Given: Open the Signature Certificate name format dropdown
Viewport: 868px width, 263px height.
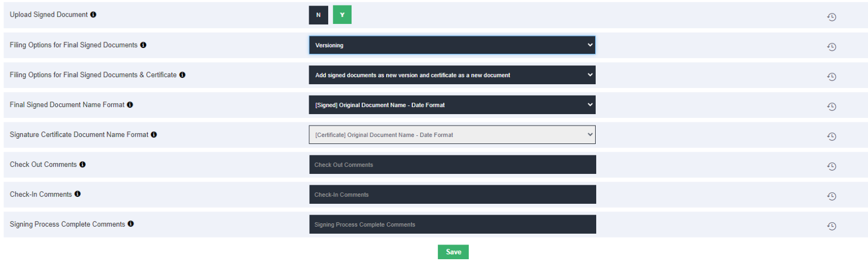Looking at the screenshot, I should pyautogui.click(x=452, y=135).
